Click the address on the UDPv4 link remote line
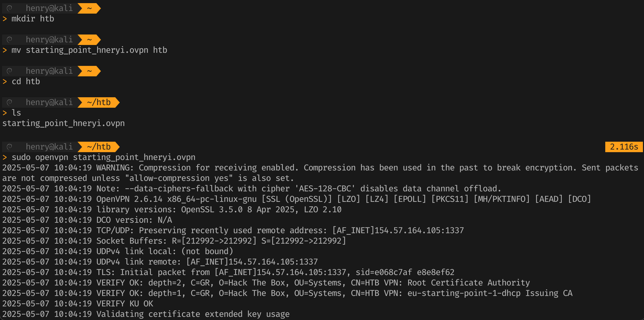Screen dimensions: 644x320 (x=252, y=262)
